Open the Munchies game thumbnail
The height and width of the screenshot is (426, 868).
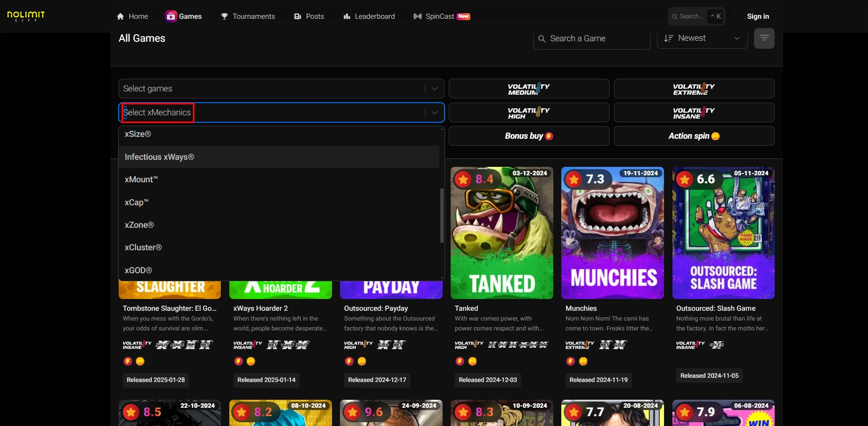tap(612, 233)
